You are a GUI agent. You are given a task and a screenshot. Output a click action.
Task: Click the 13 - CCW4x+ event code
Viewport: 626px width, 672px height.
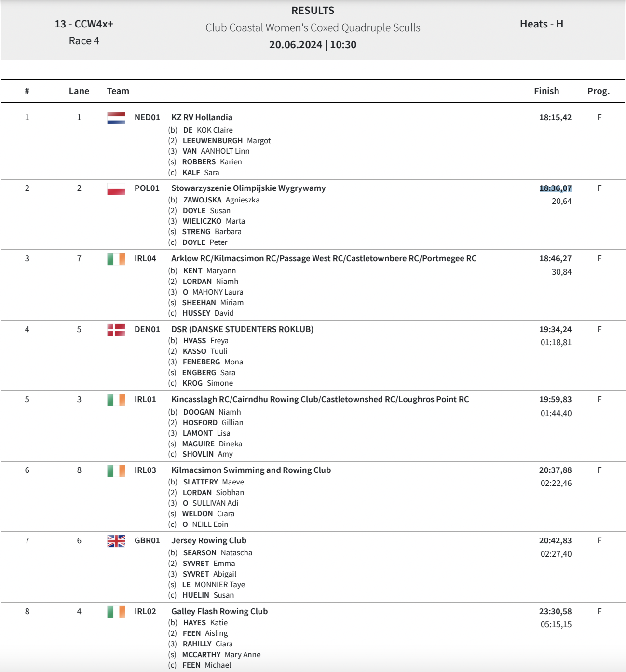pos(84,24)
